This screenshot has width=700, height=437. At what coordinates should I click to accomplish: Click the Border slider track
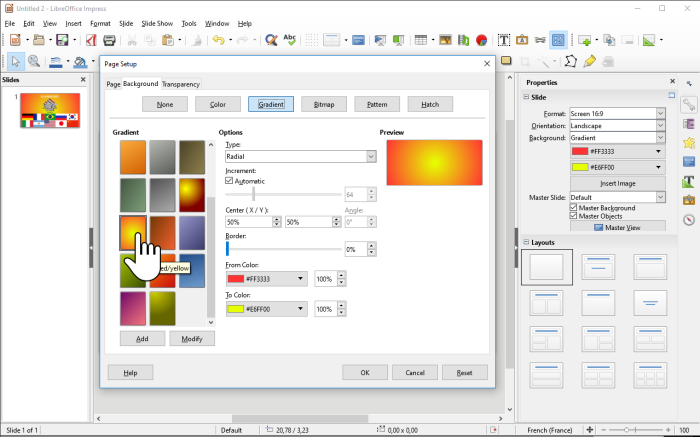coord(283,249)
